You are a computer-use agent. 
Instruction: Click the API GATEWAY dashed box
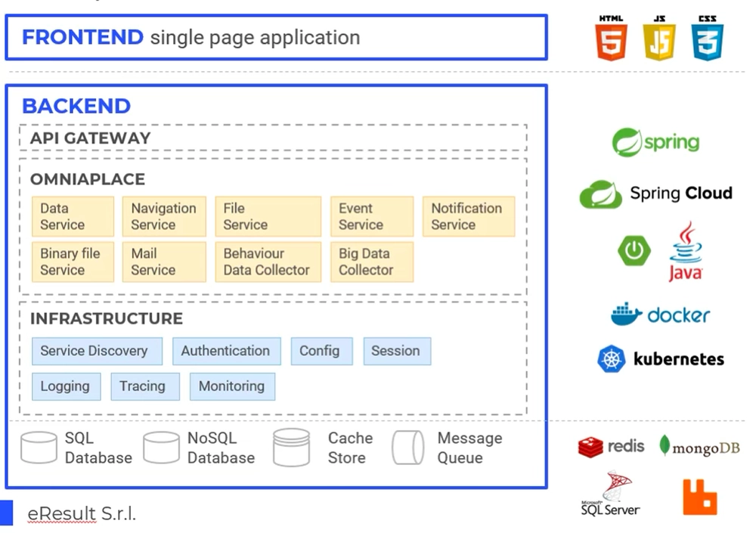[273, 138]
